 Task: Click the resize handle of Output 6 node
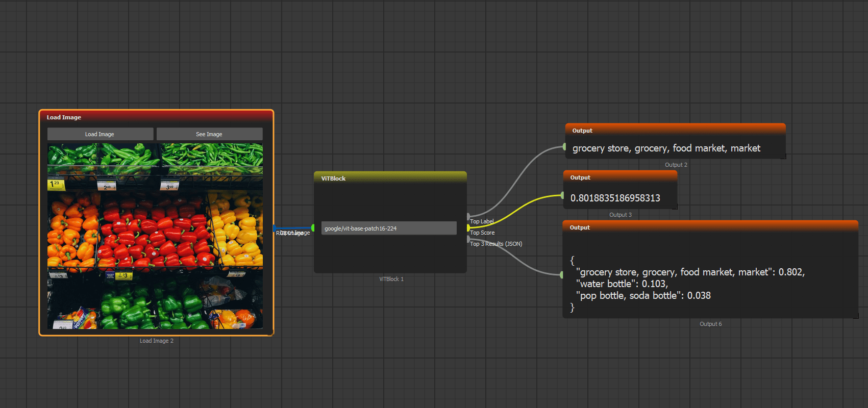point(856,316)
